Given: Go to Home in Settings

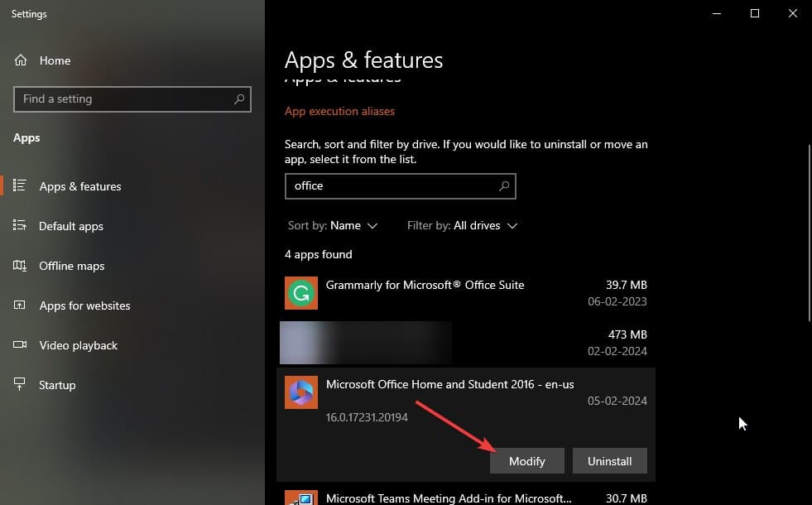Looking at the screenshot, I should coord(55,60).
